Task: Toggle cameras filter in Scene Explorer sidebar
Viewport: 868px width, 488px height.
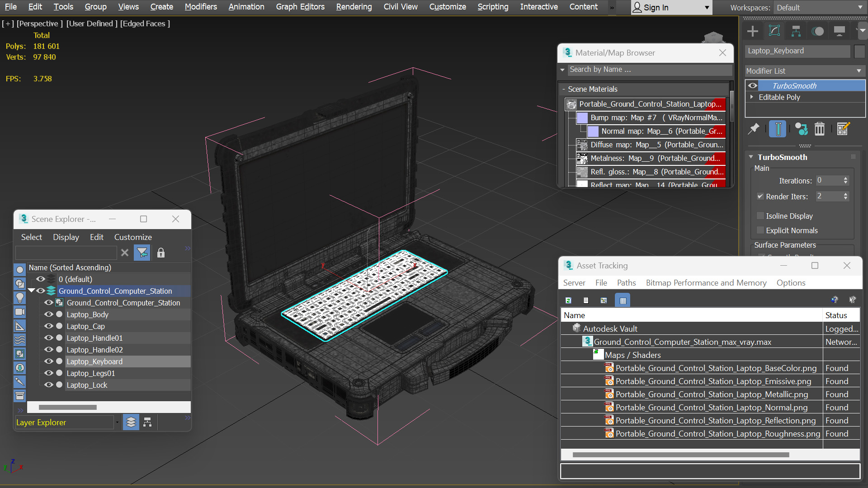Action: click(x=20, y=312)
